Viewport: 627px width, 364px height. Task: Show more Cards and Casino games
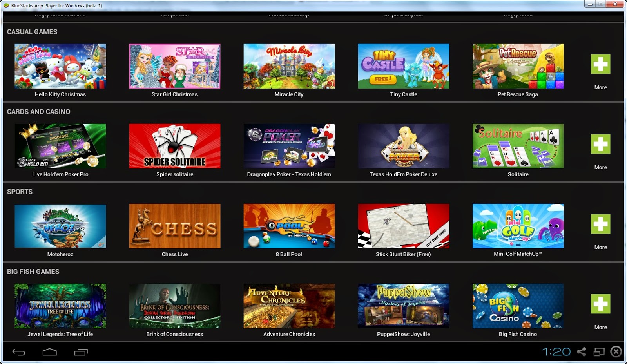point(601,144)
